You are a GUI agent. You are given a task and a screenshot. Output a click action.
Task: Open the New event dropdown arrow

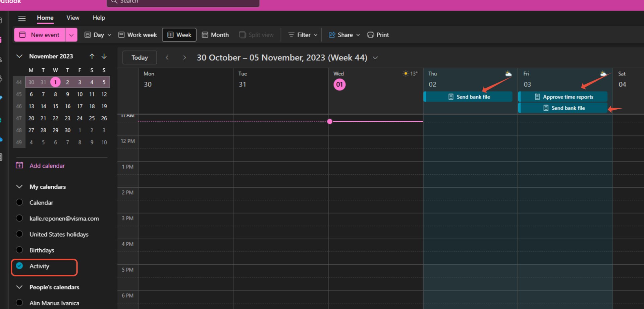click(71, 35)
